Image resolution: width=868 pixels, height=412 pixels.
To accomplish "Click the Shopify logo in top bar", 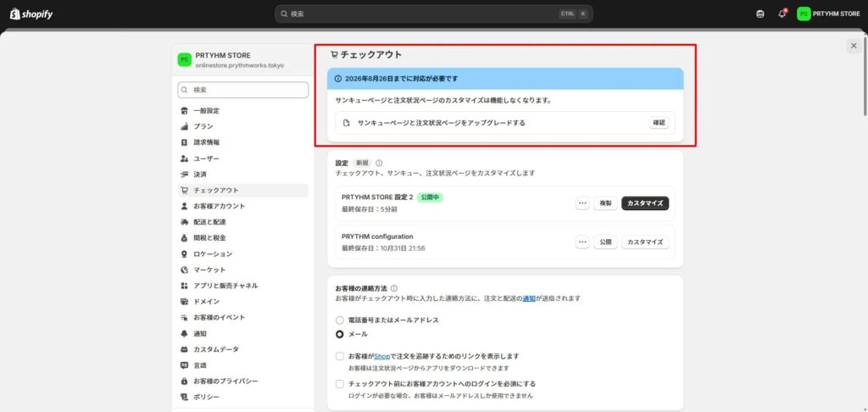I will click(31, 14).
